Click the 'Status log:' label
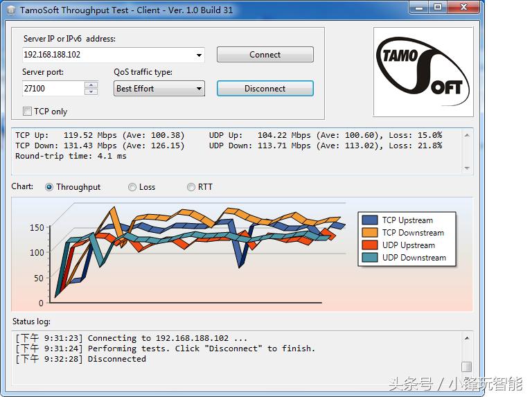Screen dimensions: 532x397 click(32, 321)
